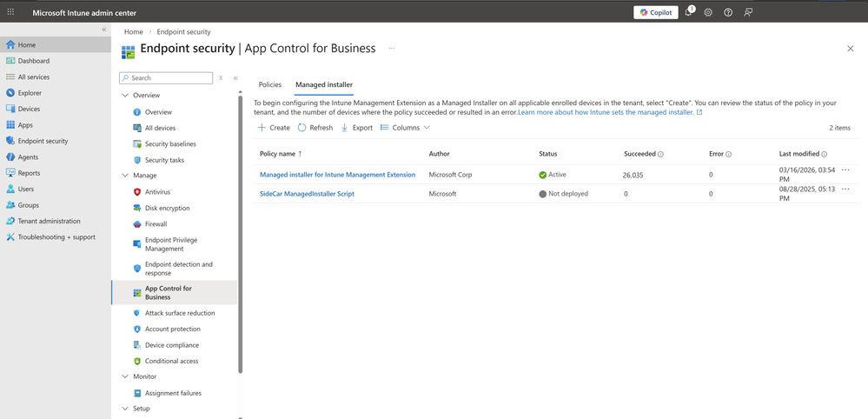Open Managed installer for Intune Management Extension policy

coord(337,175)
